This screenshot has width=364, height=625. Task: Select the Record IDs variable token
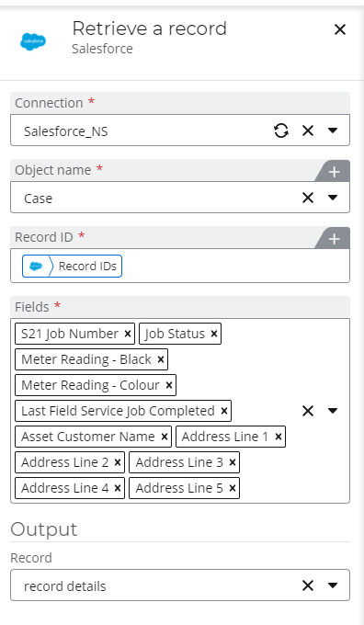73,266
